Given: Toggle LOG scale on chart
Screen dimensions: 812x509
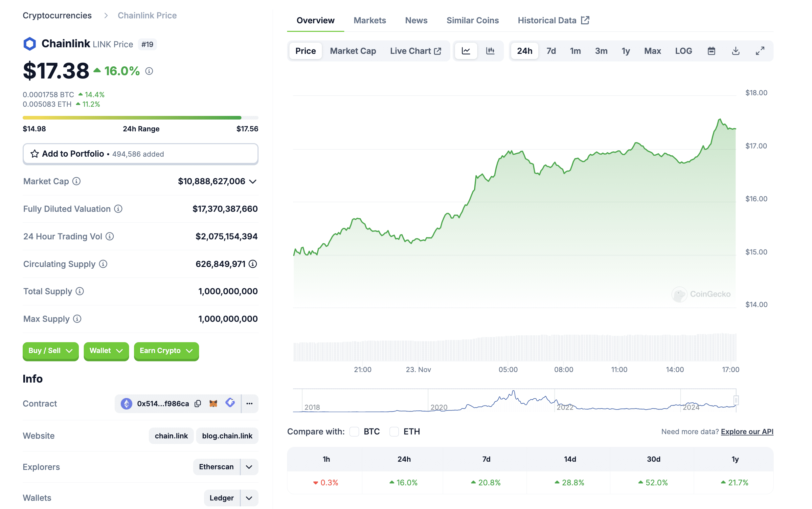Looking at the screenshot, I should 683,51.
